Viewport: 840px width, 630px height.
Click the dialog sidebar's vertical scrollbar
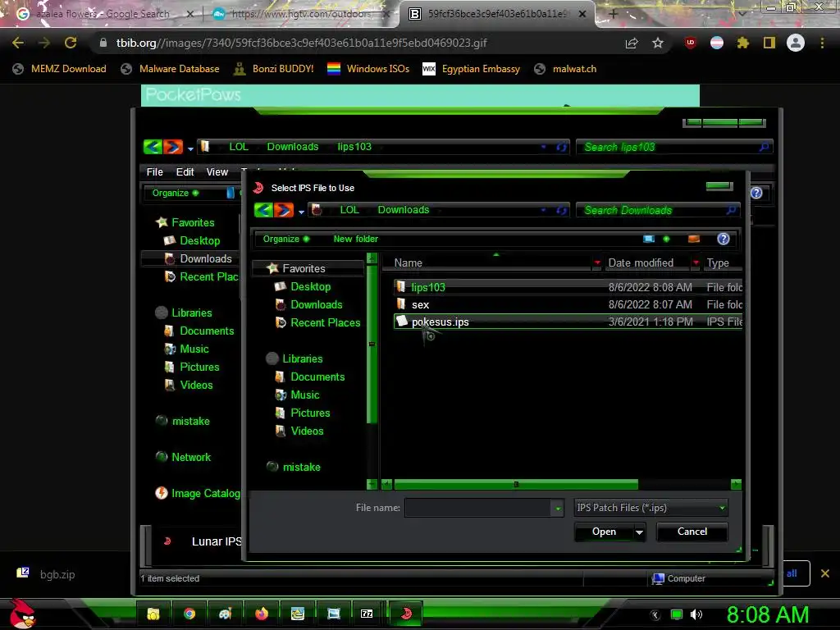pyautogui.click(x=372, y=344)
